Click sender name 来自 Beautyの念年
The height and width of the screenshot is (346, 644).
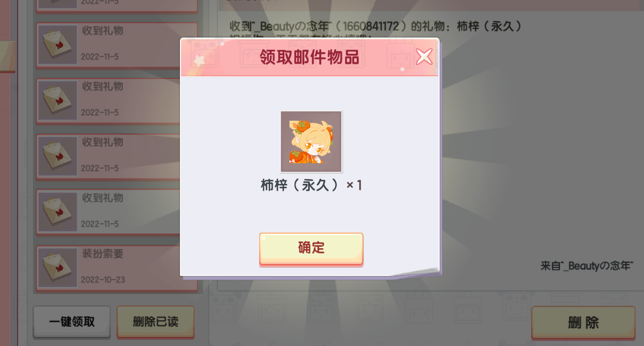pos(587,266)
